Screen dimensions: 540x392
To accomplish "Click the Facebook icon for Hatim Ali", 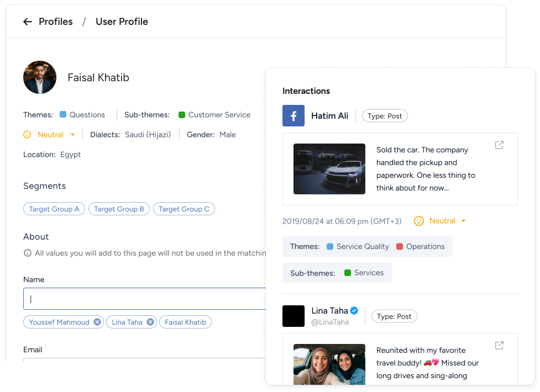I will pyautogui.click(x=293, y=115).
